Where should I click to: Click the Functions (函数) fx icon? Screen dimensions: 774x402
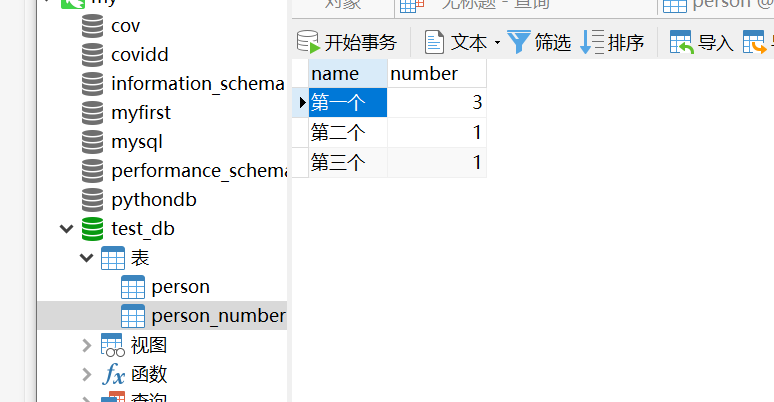113,374
